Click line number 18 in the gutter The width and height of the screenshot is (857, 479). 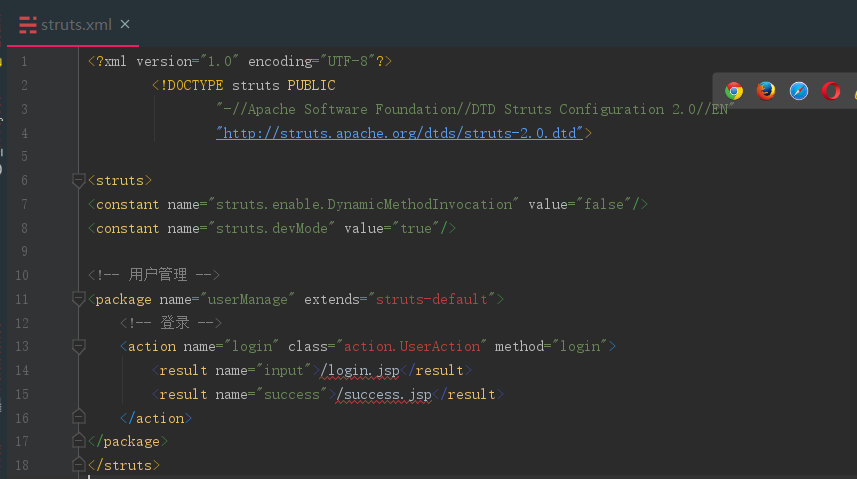pos(22,465)
